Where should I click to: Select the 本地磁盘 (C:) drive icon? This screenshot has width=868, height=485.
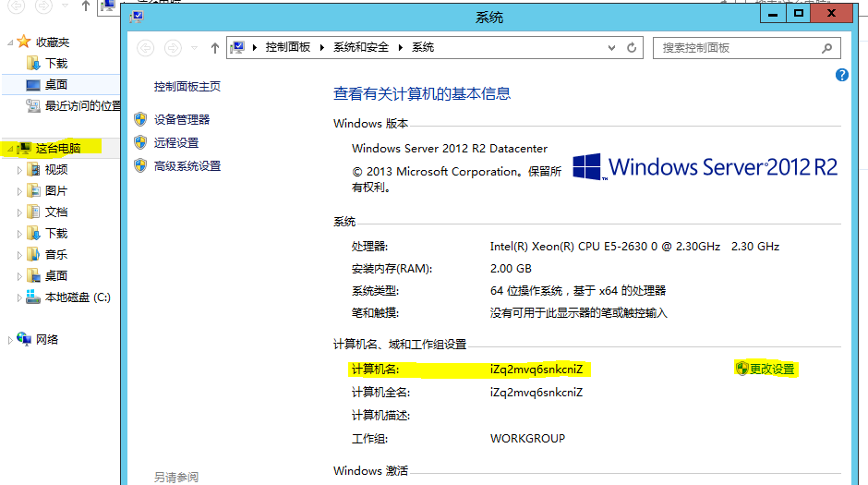point(33,297)
